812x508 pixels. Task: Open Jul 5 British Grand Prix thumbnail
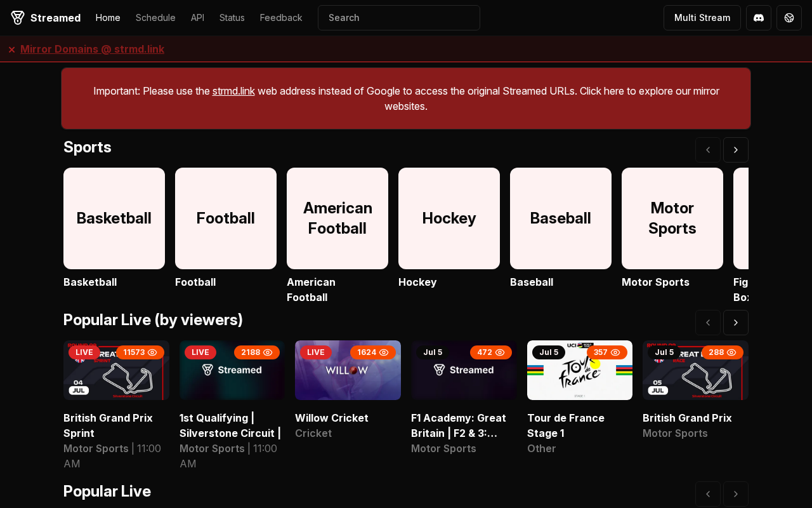pyautogui.click(x=695, y=370)
